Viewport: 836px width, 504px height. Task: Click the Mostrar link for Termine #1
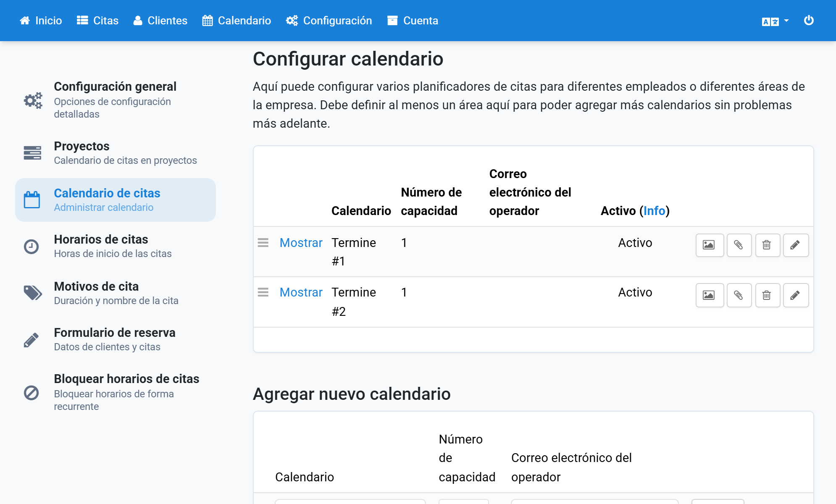[301, 243]
